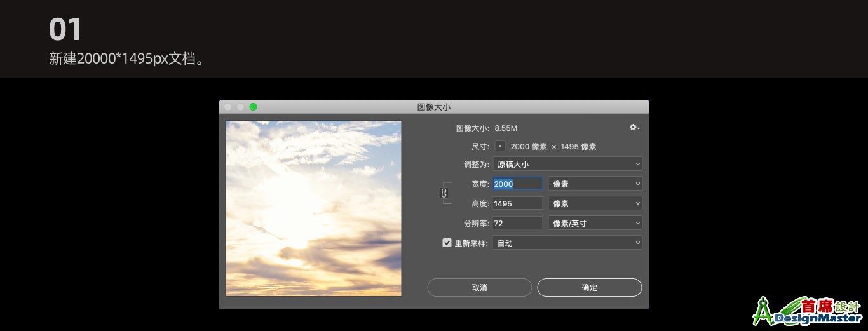Open the resample method 自动 dropdown
Viewport: 868px width, 331px height.
(567, 243)
